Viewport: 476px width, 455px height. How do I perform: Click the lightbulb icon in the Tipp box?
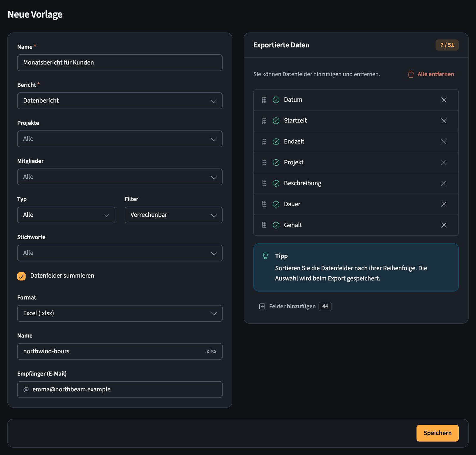[x=265, y=256]
